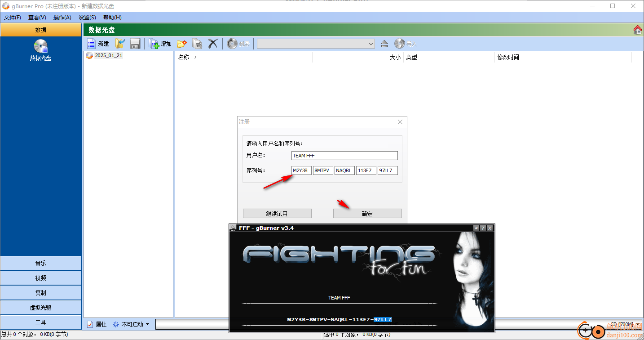Switch to the 复制 sidebar tab

click(41, 293)
